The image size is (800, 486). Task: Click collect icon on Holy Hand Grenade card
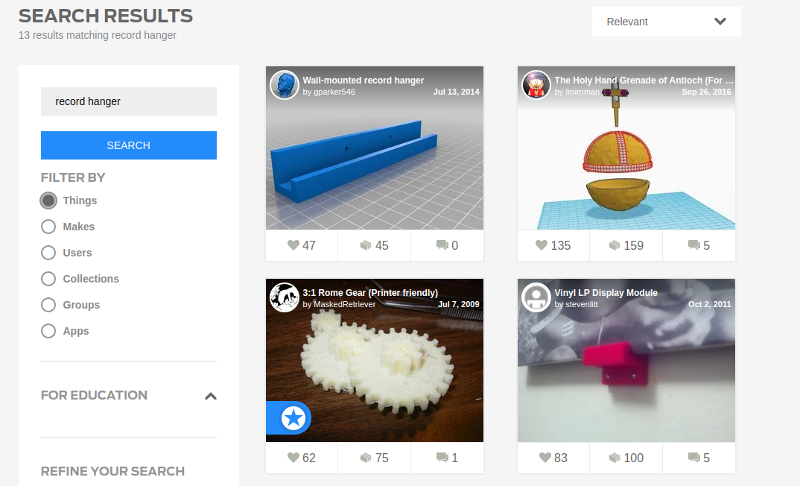point(614,245)
